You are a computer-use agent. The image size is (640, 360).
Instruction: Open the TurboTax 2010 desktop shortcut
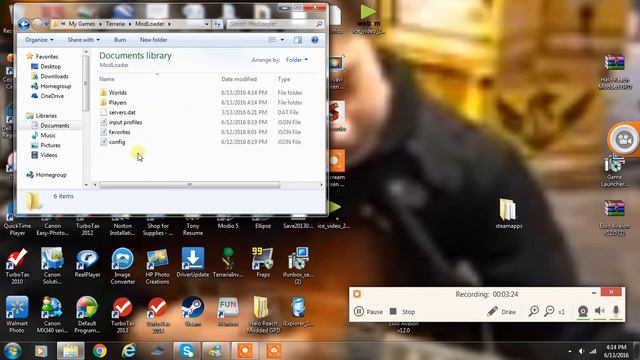click(x=17, y=265)
